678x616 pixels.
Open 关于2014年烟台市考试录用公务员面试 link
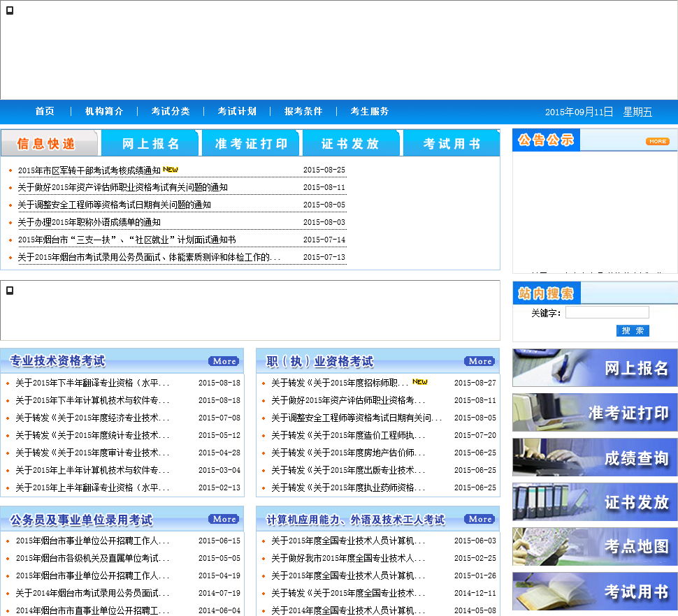[x=92, y=593]
